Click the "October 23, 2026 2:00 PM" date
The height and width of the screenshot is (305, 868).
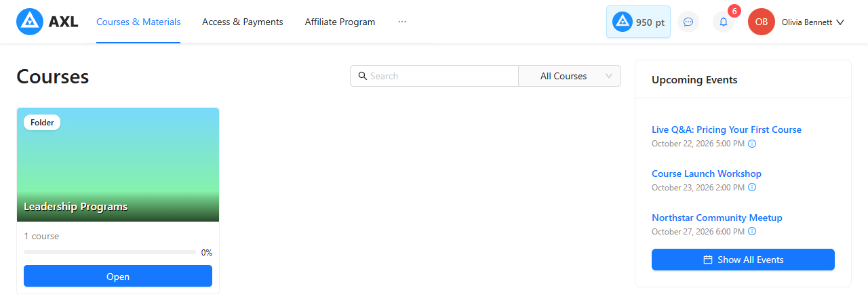point(698,188)
